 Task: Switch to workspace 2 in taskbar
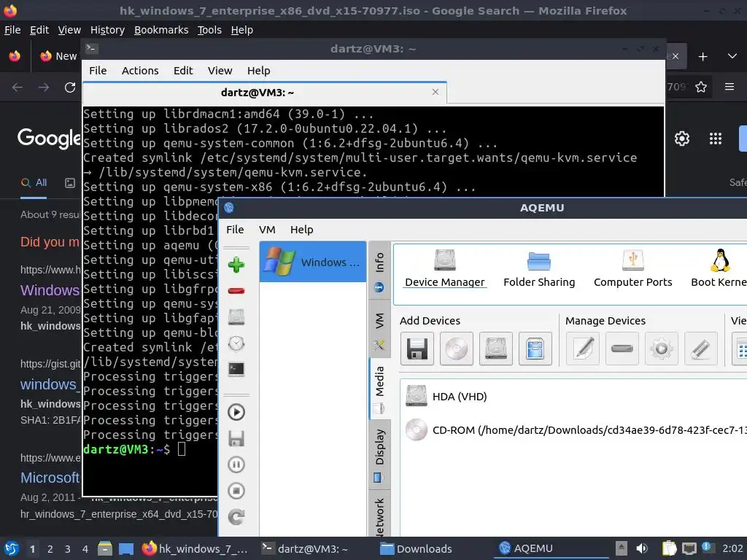click(x=50, y=549)
